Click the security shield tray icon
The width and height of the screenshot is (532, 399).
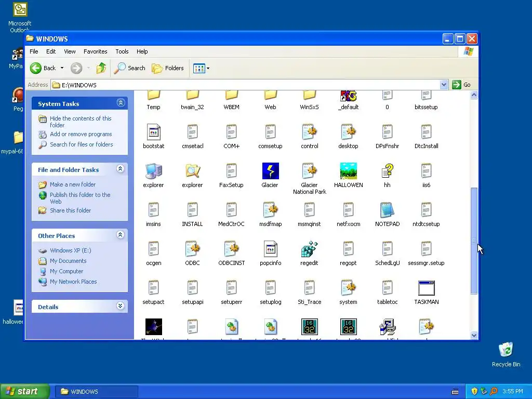(x=474, y=392)
